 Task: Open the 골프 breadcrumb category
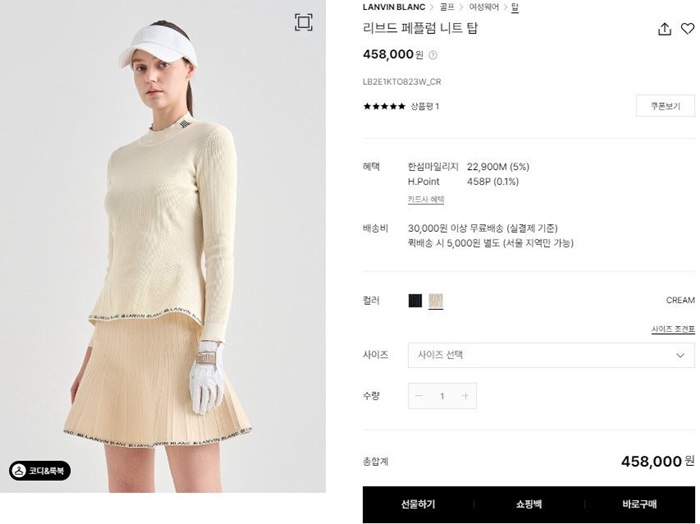[x=447, y=7]
